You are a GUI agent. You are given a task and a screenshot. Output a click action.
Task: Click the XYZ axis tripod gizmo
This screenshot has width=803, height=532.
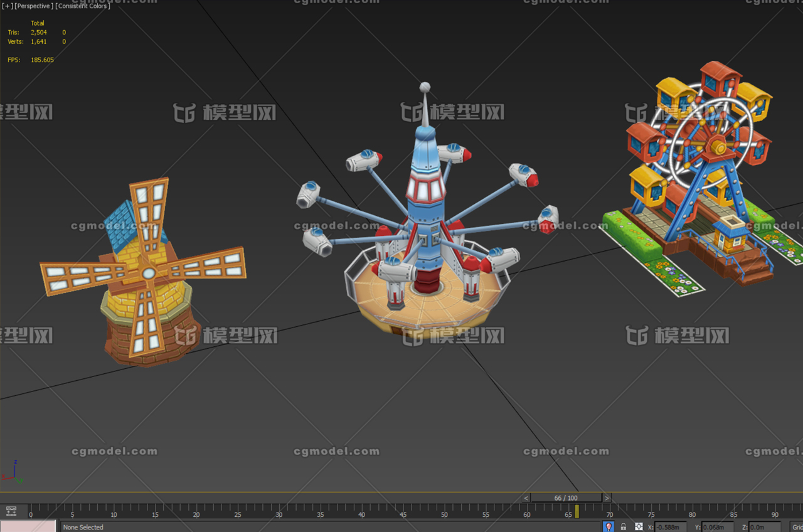pos(13,472)
